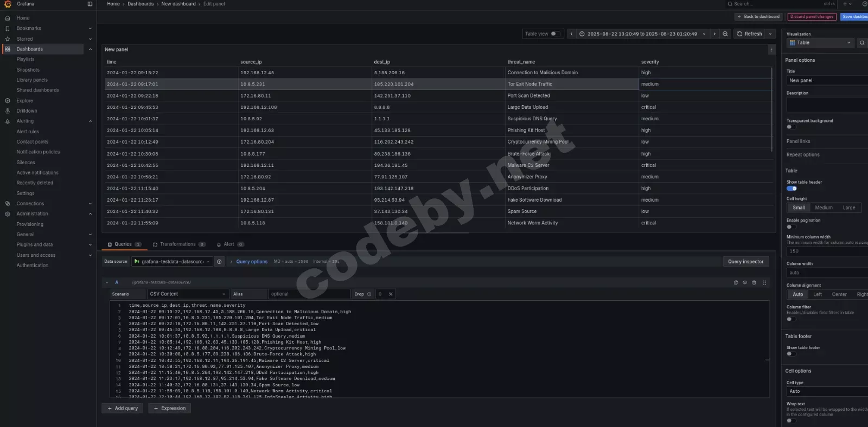Viewport: 868px width, 427px height.
Task: Click the Back to dashboard button
Action: [x=758, y=17]
